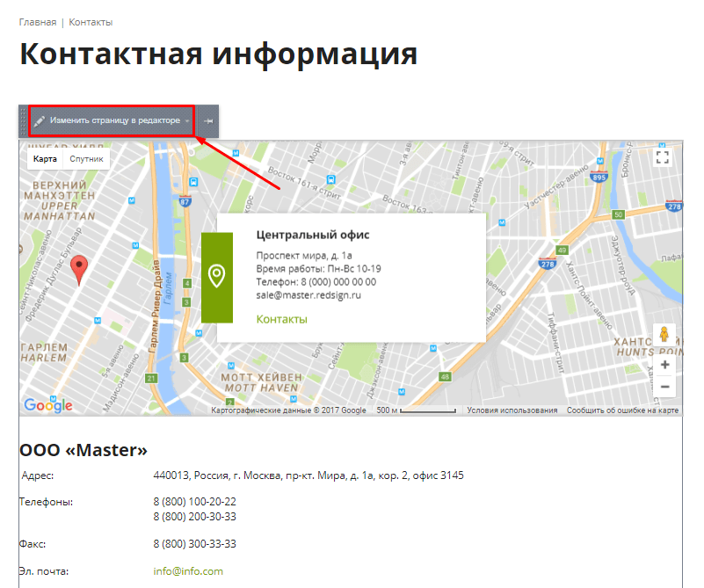Click the info@info.com email link
The height and width of the screenshot is (588, 704).
(188, 571)
